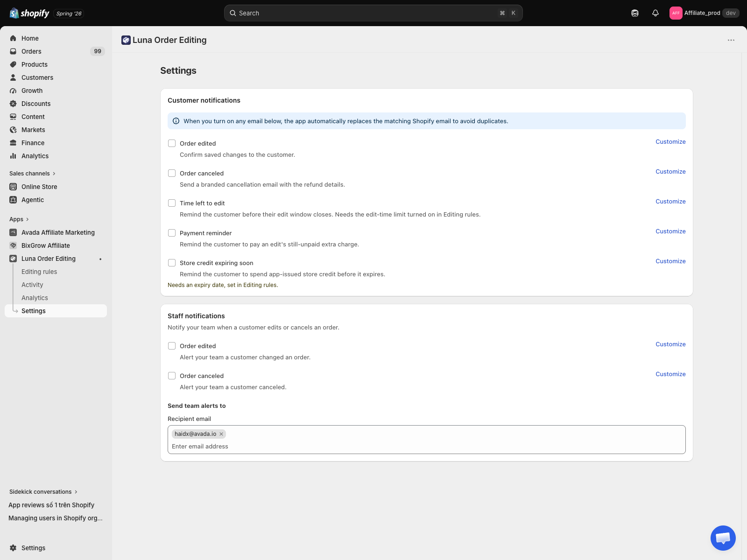Screen dimensions: 747x560
Task: Check the Time left to edit box
Action: 172,203
